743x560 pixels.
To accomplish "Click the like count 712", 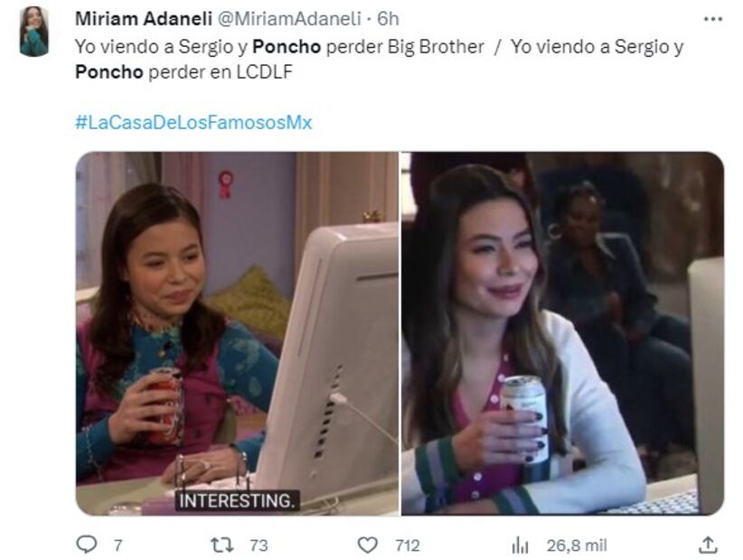I will [x=408, y=546].
